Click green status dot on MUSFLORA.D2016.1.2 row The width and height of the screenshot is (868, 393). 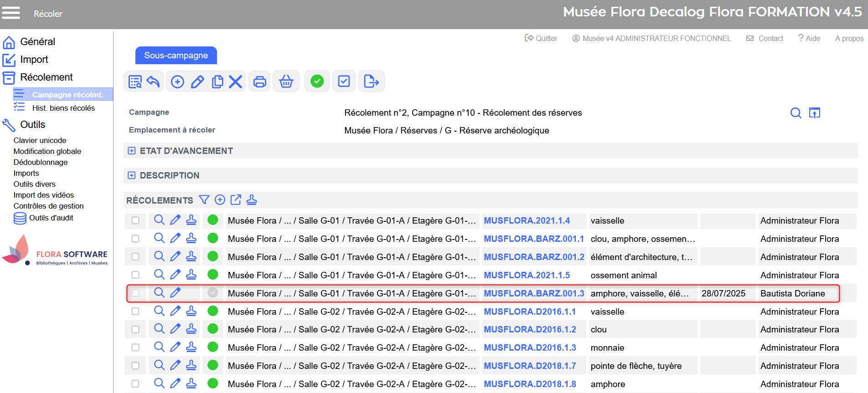click(x=212, y=329)
